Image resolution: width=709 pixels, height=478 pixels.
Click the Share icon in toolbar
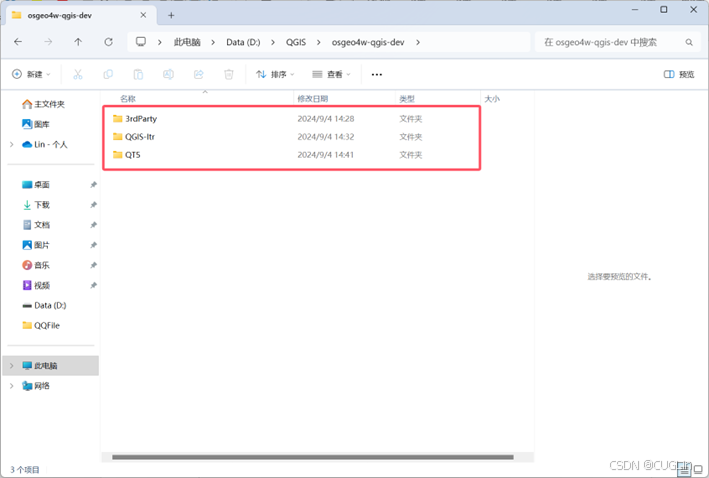[199, 74]
